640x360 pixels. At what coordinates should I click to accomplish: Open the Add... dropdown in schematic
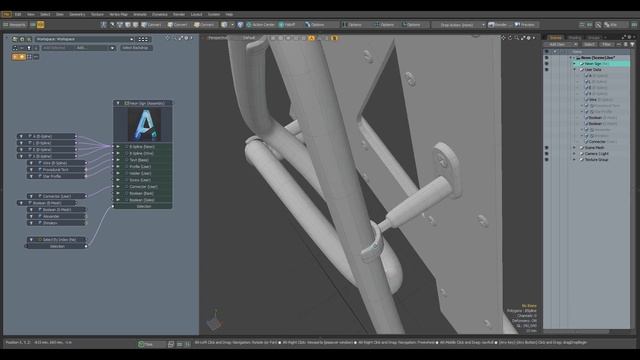tap(94, 48)
